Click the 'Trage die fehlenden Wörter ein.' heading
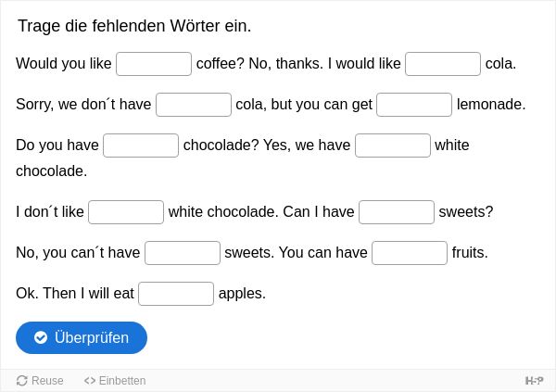The height and width of the screenshot is (392, 556). 134,26
